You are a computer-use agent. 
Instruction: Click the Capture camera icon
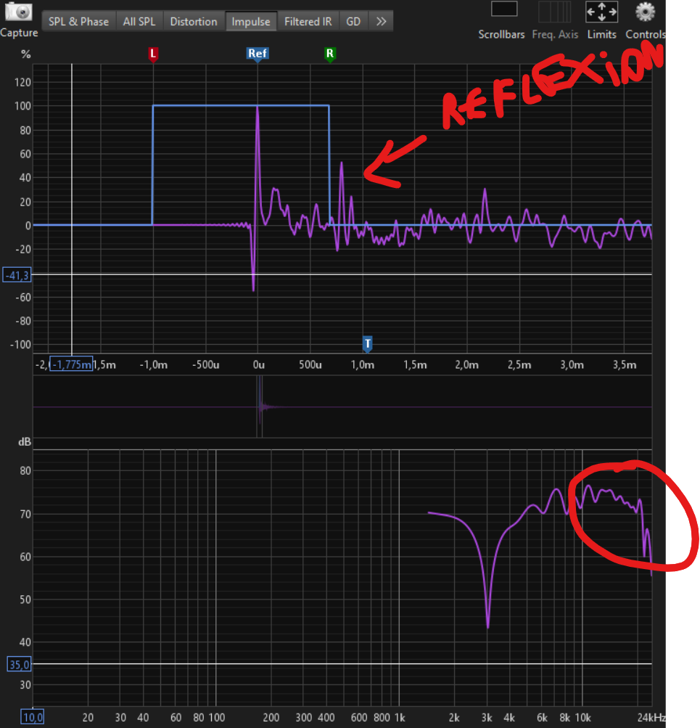click(19, 11)
